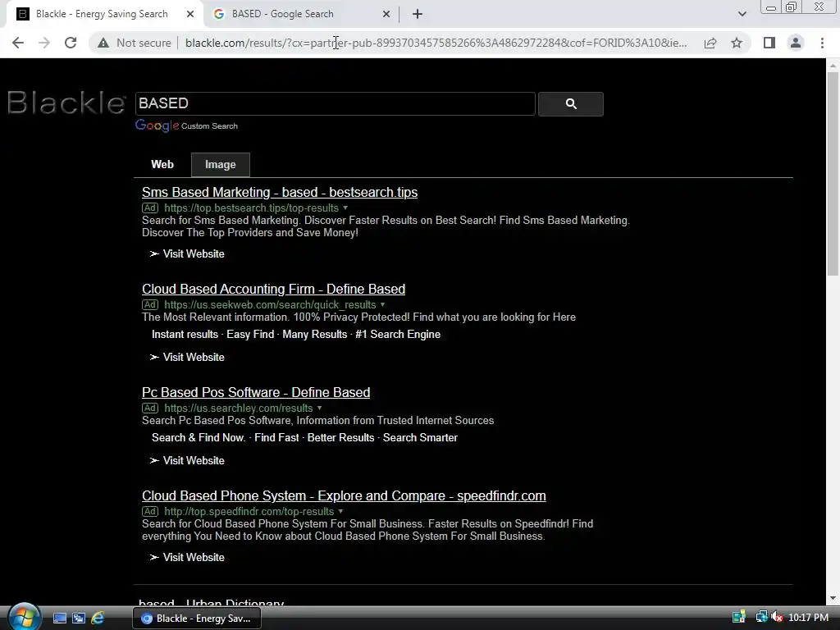Click the Google Custom Search logo
840x630 pixels.
(x=186, y=126)
